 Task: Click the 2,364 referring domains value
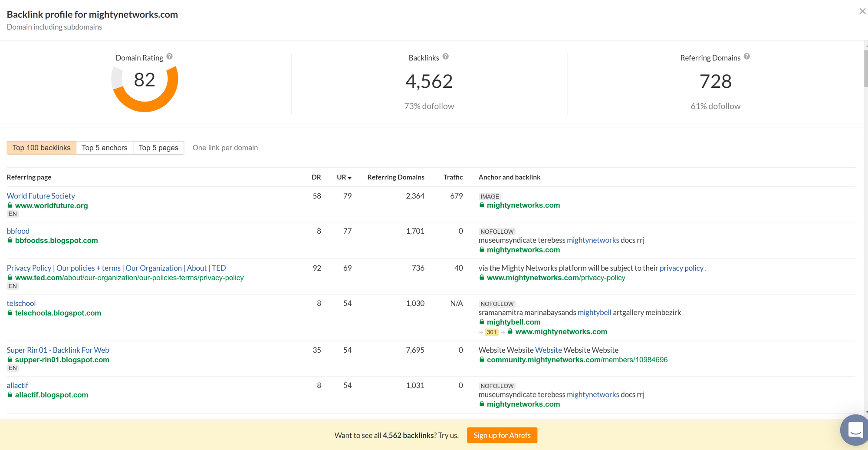coord(415,196)
